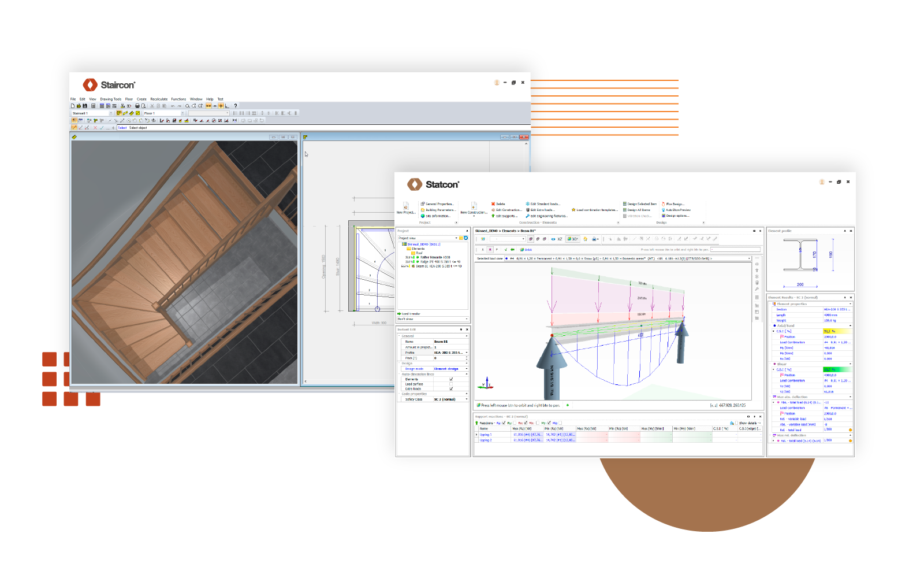Click the New Project icon in Statcon

[405, 207]
